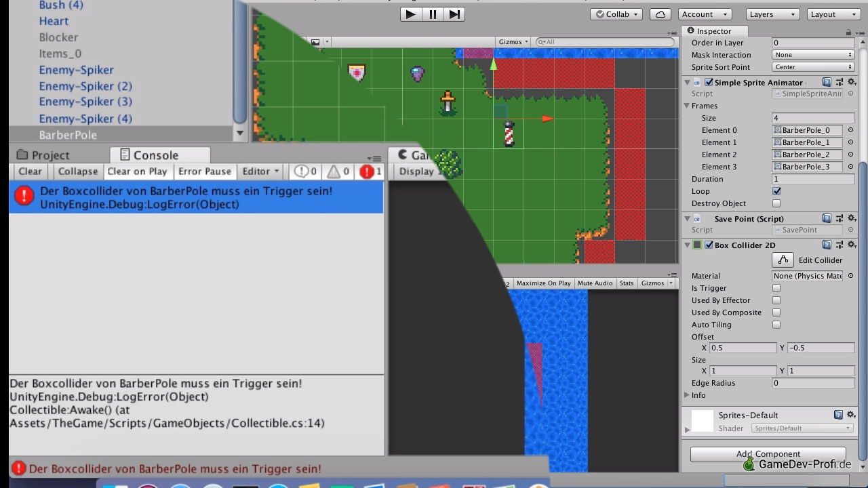Click the Pause button in the toolbar
The image size is (868, 488).
point(433,14)
